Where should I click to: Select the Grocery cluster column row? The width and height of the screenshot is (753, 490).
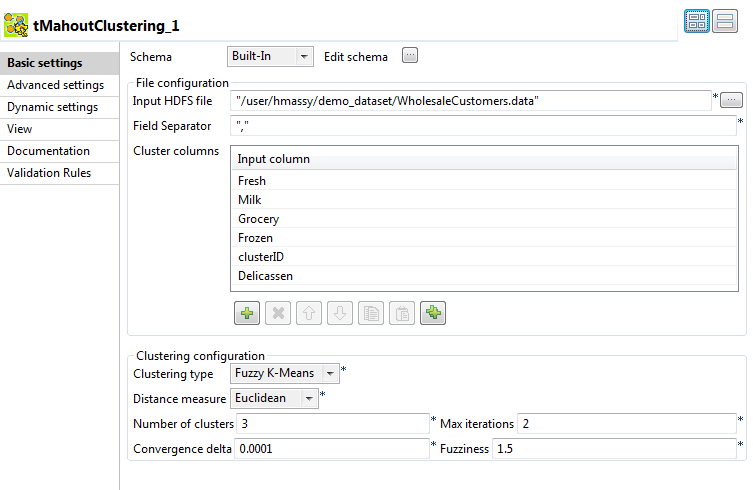click(x=484, y=219)
